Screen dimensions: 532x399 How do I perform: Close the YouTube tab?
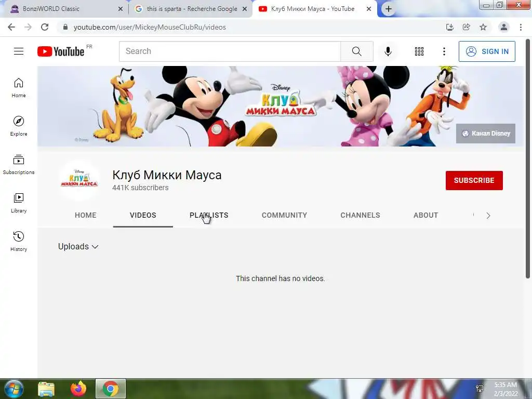(369, 9)
